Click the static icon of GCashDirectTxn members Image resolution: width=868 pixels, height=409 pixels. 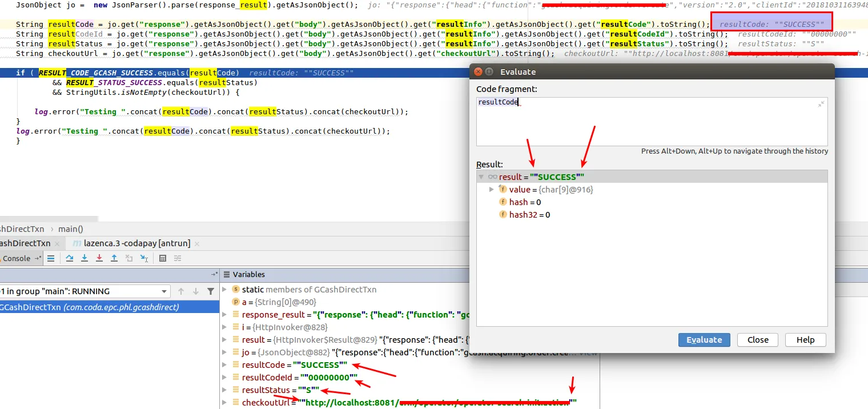(236, 290)
